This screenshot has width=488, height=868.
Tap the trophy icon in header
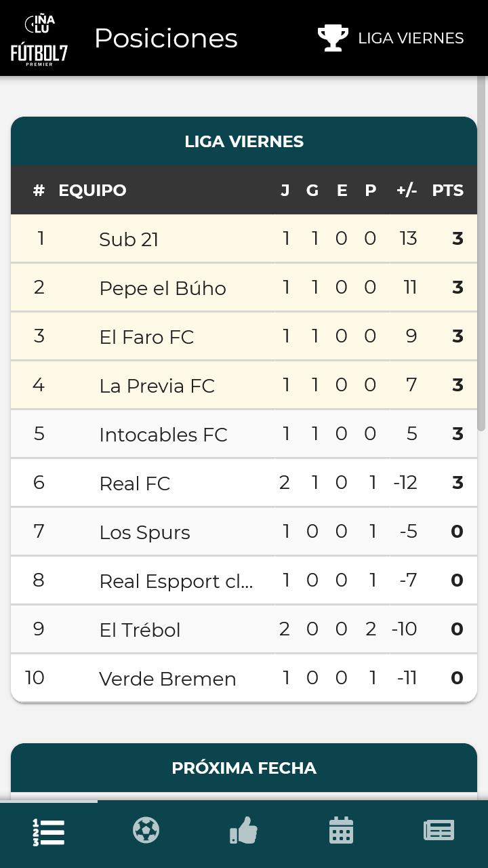(333, 38)
